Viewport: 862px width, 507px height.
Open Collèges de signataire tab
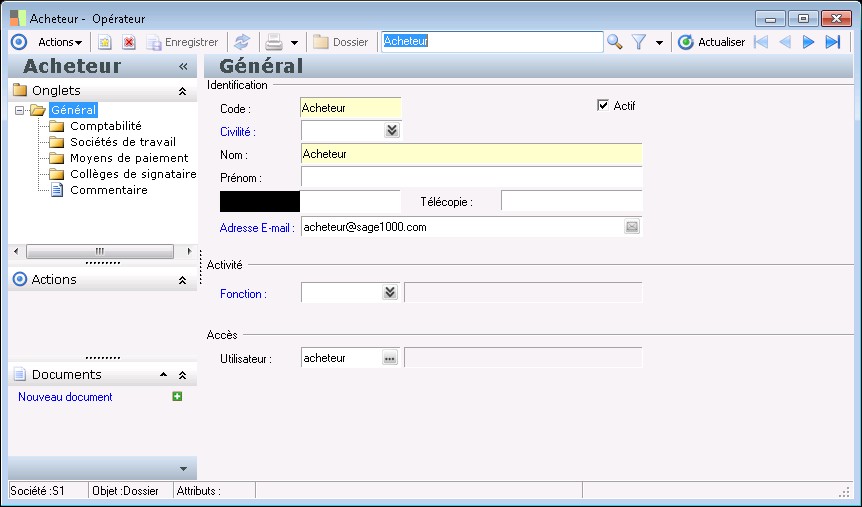133,174
